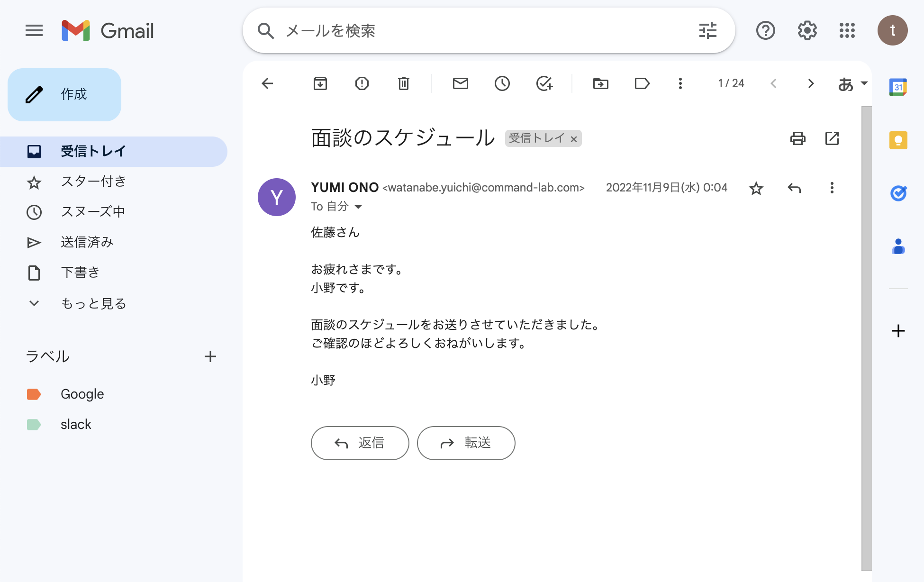Viewport: 924px width, 582px height.
Task: Open the email in a new window
Action: pos(832,138)
